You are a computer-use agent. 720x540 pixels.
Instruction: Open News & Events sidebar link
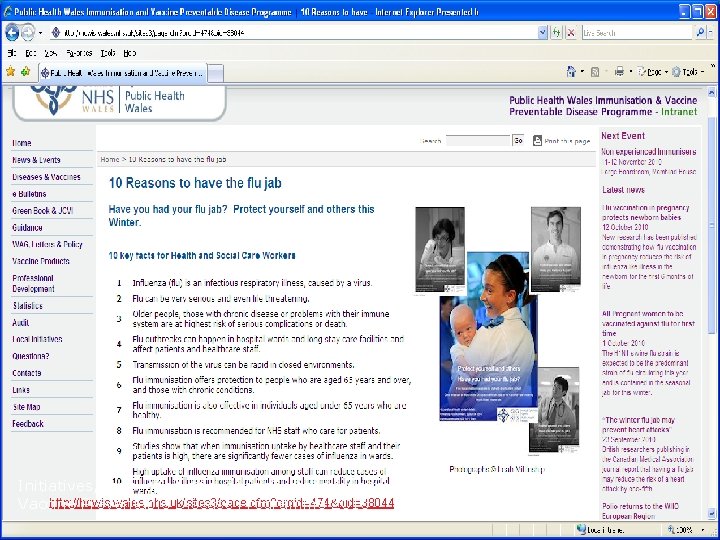36,160
